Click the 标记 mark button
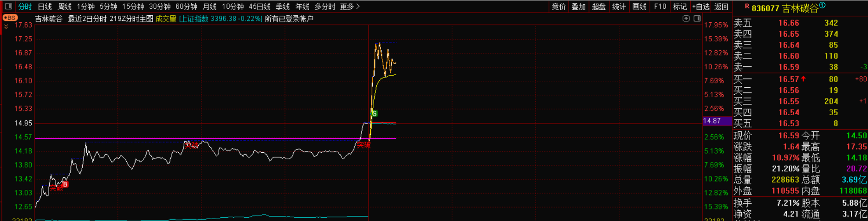Screen dimensions: 868x221 pyautogui.click(x=680, y=6)
